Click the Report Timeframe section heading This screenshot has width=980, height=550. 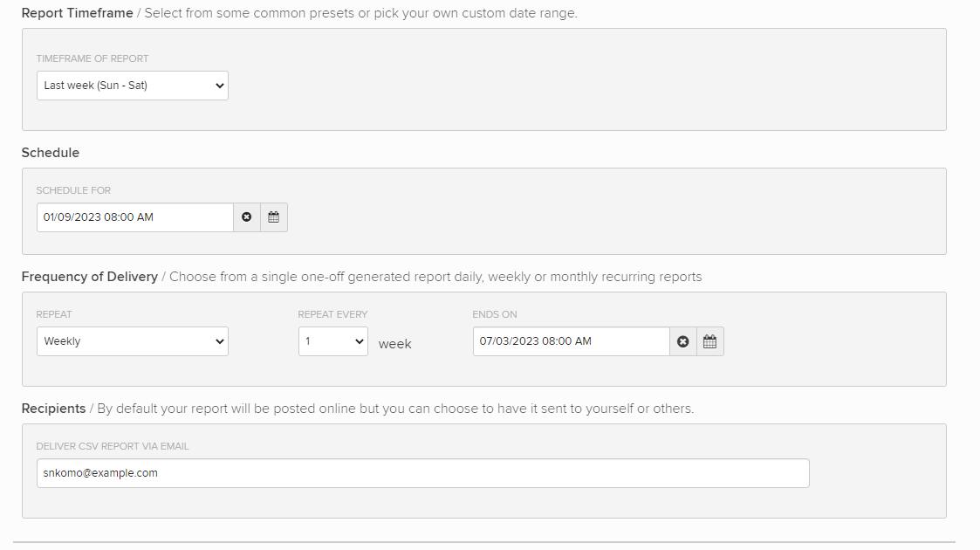[77, 13]
